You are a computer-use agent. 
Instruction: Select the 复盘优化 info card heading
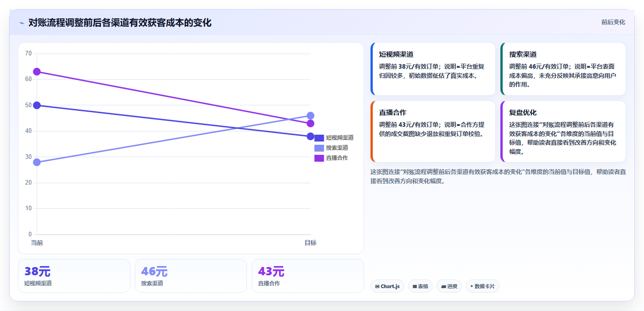523,112
